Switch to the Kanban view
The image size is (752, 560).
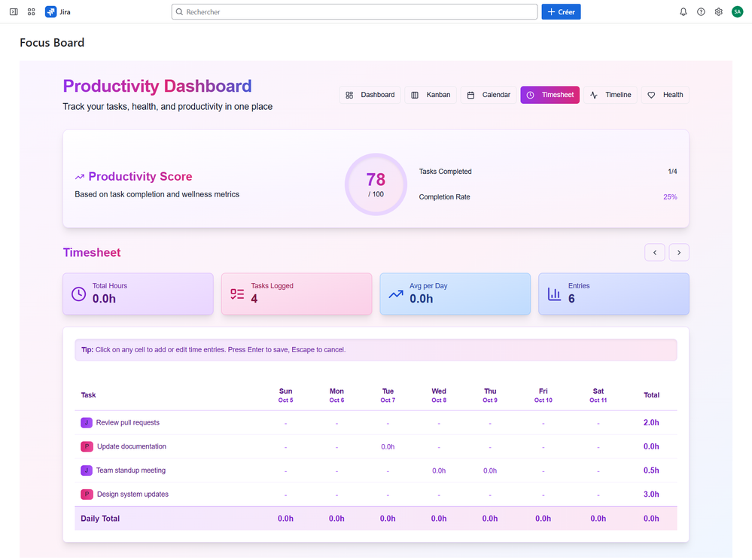tap(431, 95)
